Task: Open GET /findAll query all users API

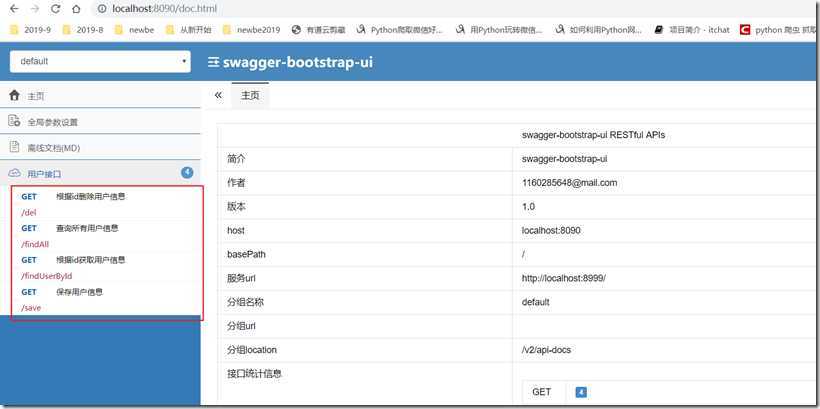Action: point(106,236)
